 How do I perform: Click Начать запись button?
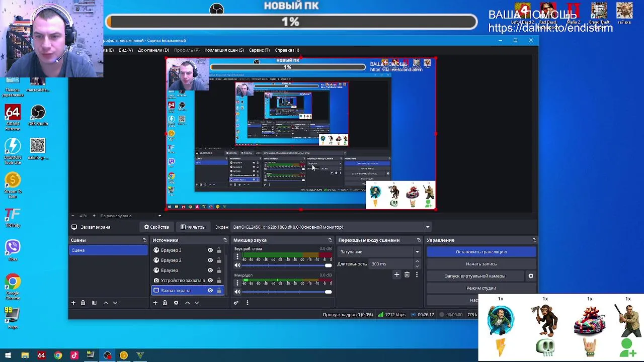[x=481, y=264]
